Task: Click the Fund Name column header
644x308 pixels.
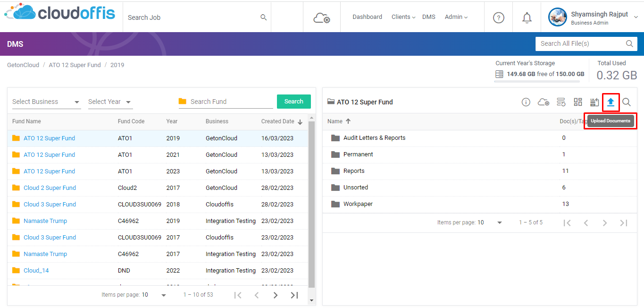Action: (x=26, y=121)
